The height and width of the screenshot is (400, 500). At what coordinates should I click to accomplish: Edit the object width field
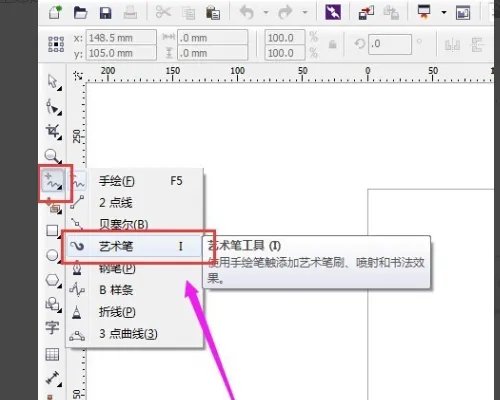point(213,37)
